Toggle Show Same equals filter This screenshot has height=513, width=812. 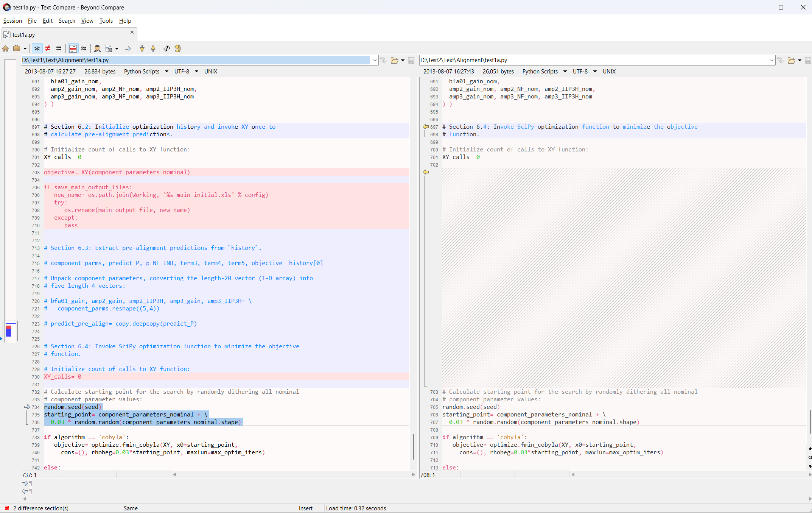click(x=59, y=48)
